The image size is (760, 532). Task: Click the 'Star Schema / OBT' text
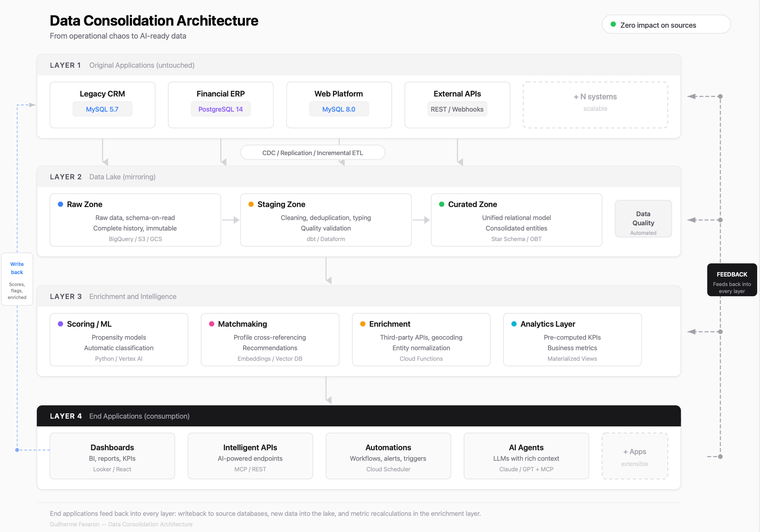pos(516,239)
